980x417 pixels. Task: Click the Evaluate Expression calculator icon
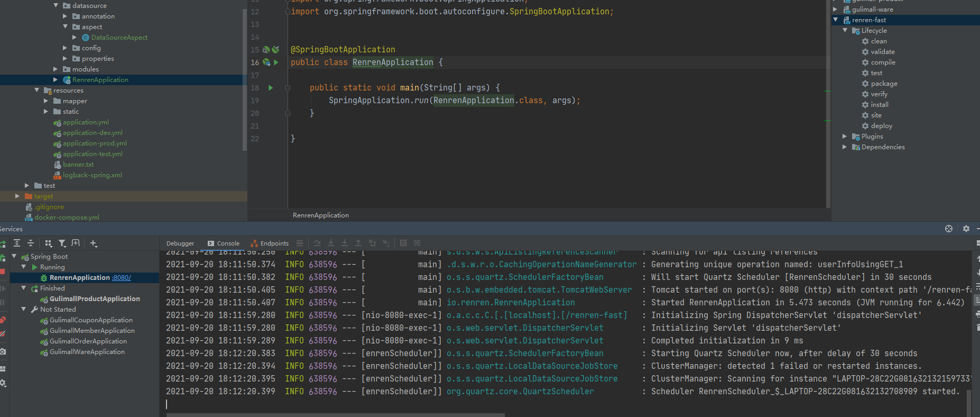(403, 243)
